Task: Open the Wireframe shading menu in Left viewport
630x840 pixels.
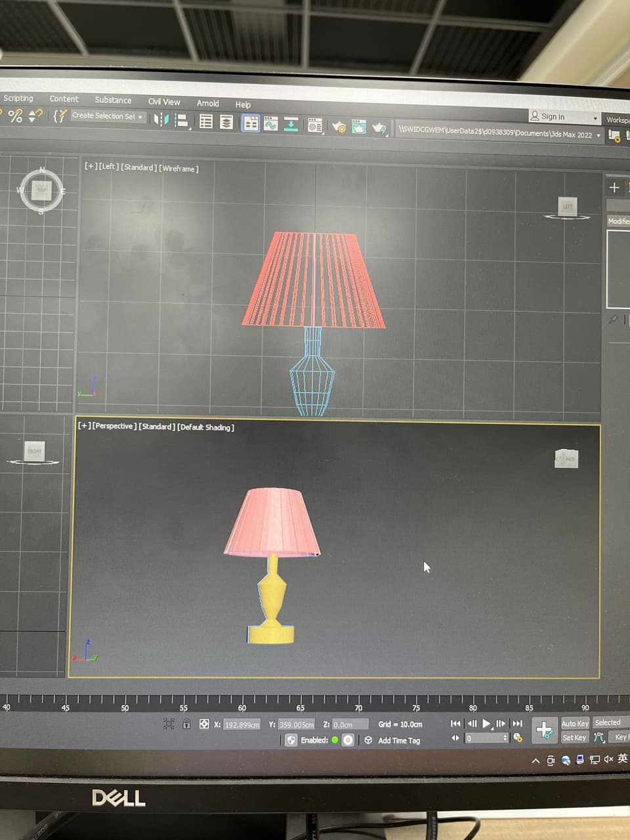Action: coord(179,168)
